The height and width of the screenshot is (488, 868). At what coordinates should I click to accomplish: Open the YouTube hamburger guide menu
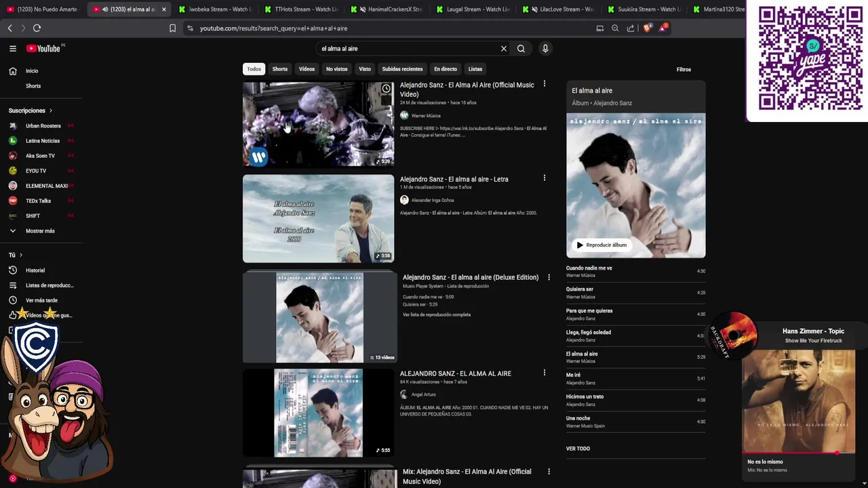12,49
